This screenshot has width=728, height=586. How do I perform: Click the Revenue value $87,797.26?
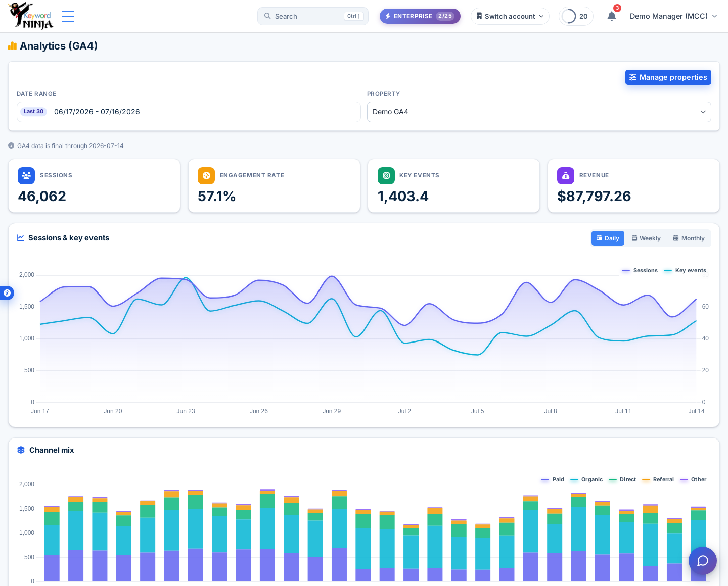[x=594, y=196]
